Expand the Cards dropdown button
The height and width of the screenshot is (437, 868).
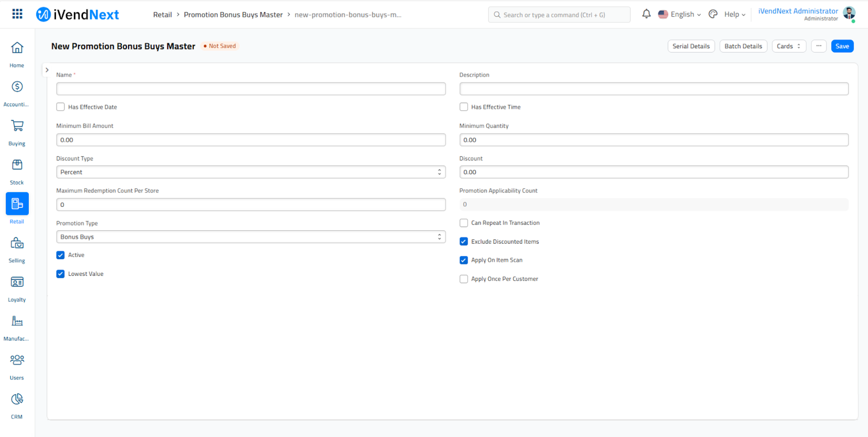tap(788, 46)
